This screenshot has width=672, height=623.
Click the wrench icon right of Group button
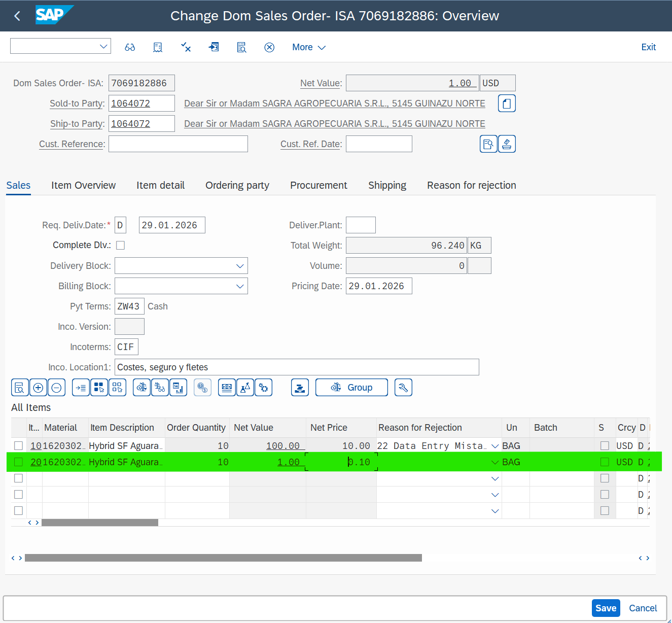[403, 388]
